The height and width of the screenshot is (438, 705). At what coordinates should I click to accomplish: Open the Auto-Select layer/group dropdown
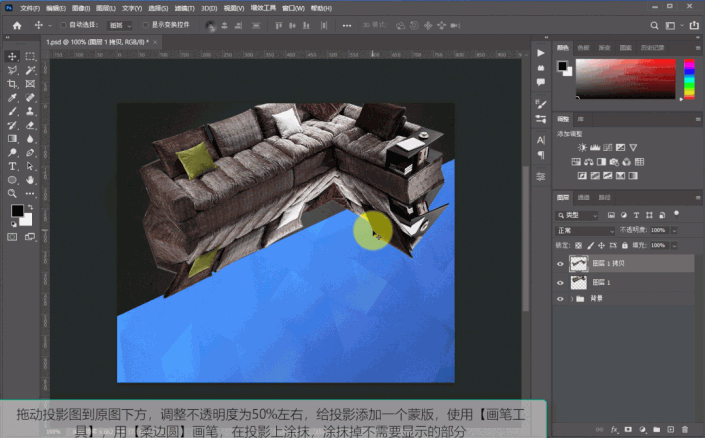(120, 26)
